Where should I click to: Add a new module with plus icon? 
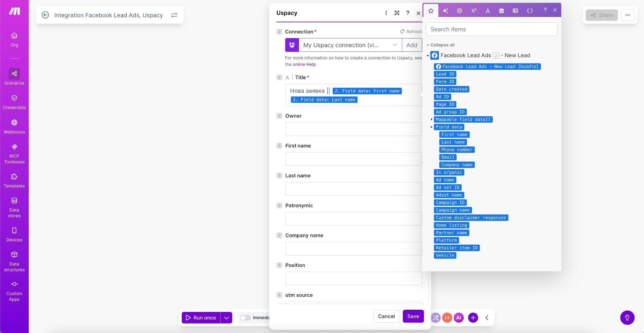(x=473, y=318)
